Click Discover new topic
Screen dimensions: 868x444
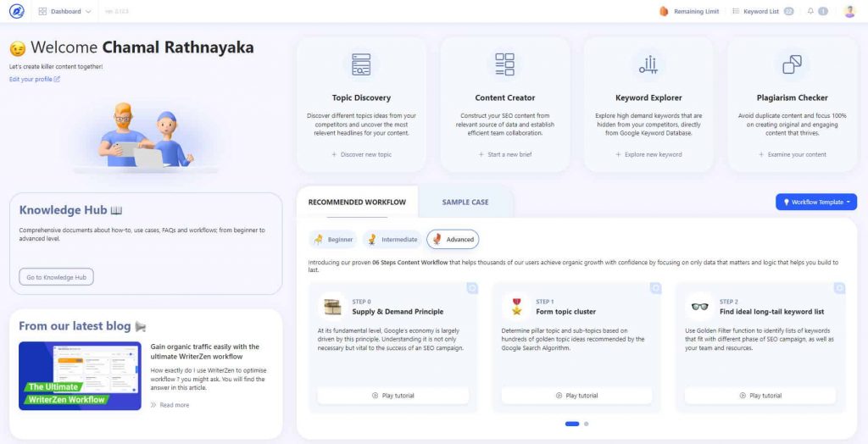pyautogui.click(x=361, y=154)
